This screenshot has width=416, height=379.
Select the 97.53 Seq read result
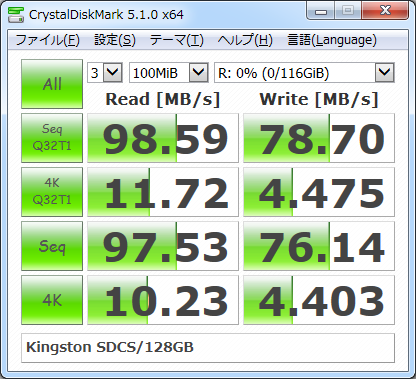tap(163, 246)
